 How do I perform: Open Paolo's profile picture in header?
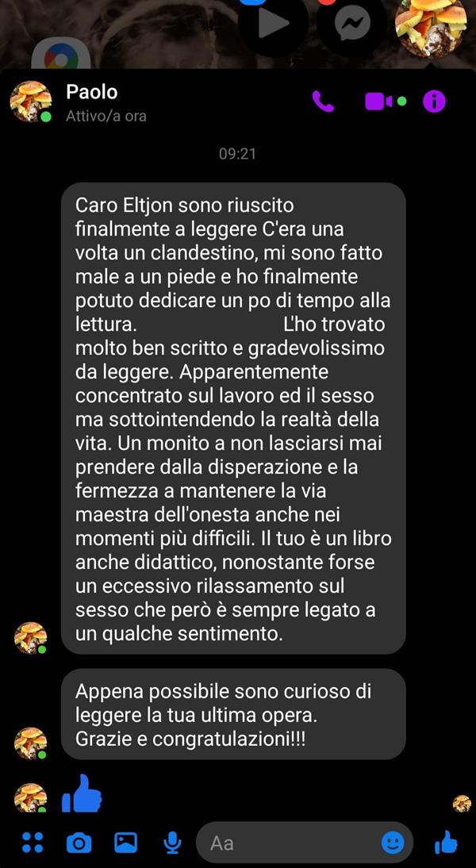(x=30, y=102)
